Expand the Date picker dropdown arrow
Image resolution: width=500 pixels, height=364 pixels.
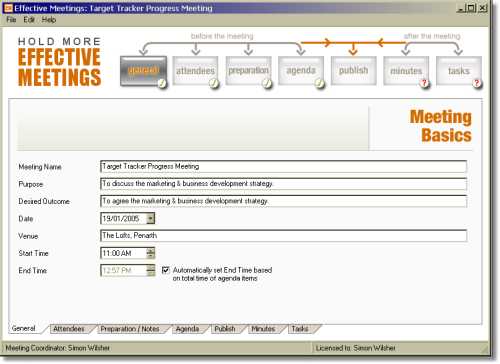(151, 219)
